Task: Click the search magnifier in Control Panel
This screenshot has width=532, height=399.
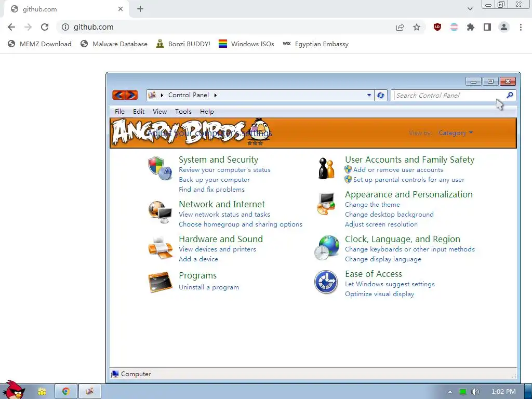Action: pyautogui.click(x=510, y=95)
